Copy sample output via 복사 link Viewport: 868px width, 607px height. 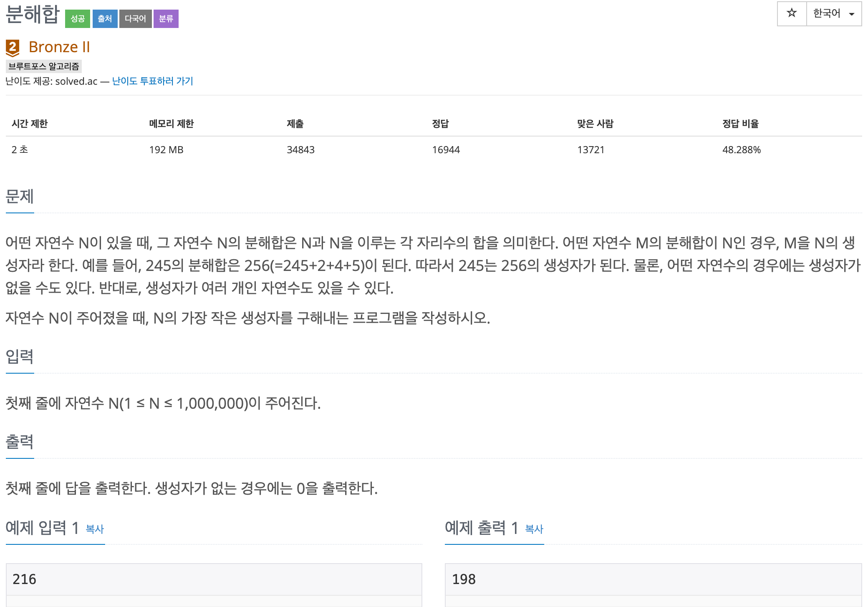[534, 529]
